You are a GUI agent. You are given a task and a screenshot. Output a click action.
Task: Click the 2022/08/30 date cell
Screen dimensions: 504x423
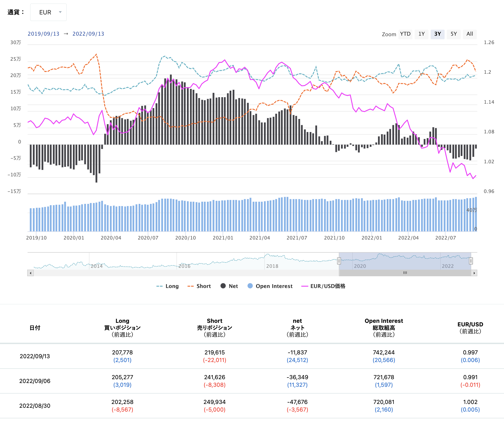coord(35,406)
